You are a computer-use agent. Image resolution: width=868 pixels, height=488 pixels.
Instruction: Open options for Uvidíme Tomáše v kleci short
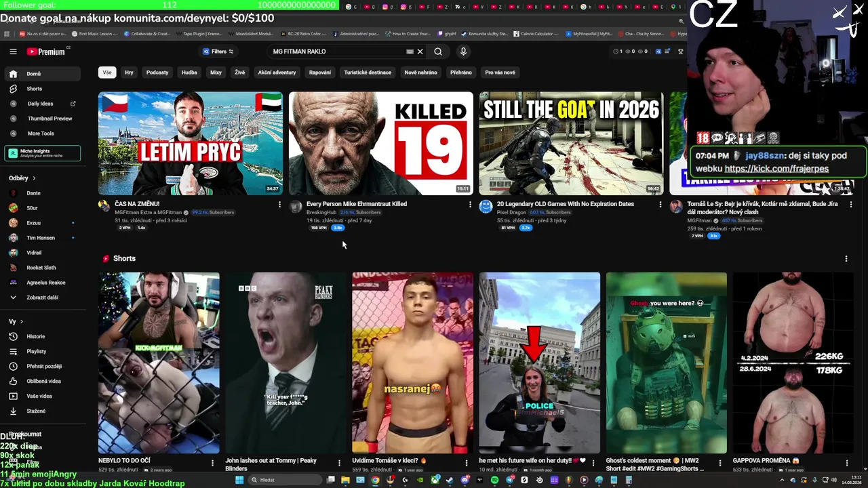(x=467, y=463)
